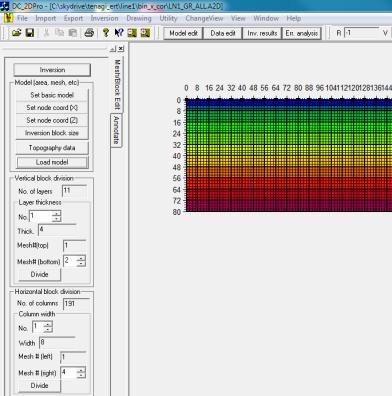Open the Inv. results toolbar button

point(262,33)
